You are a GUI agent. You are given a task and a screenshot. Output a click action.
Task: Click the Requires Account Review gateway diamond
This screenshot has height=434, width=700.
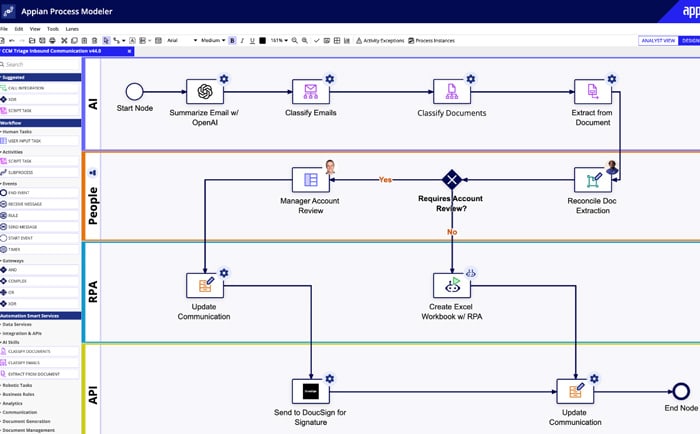click(452, 179)
